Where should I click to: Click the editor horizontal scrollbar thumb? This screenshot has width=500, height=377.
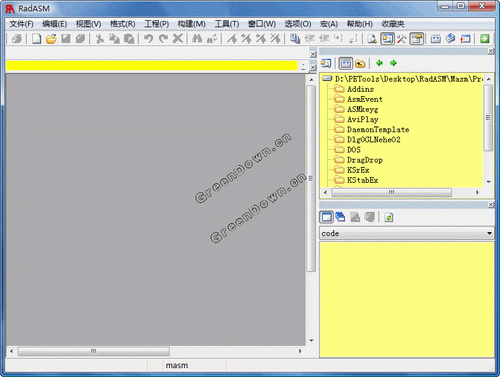point(93,351)
